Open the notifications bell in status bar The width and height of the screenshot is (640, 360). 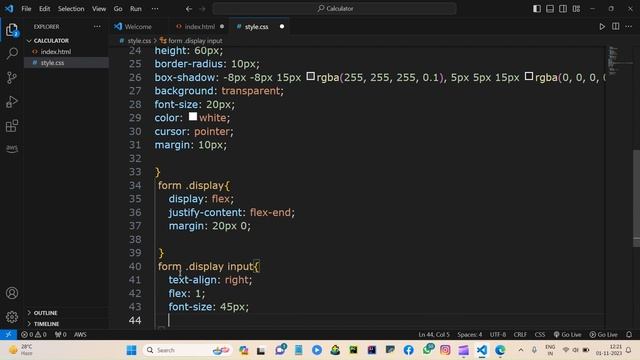click(629, 334)
